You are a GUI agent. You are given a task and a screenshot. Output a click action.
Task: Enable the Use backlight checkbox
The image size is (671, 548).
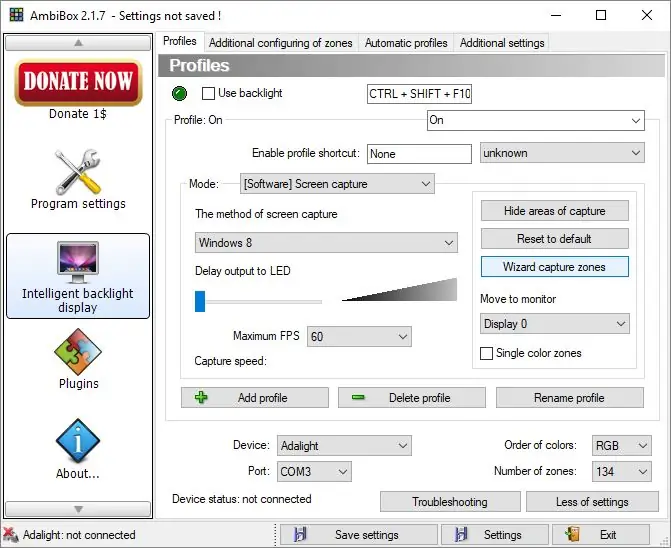(208, 93)
